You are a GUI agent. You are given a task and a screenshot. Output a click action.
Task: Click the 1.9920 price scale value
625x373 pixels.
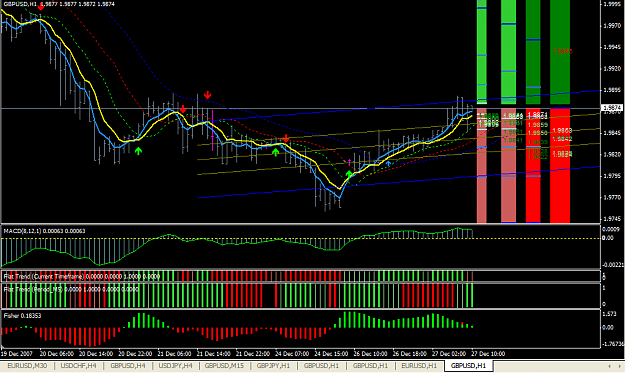click(x=612, y=69)
